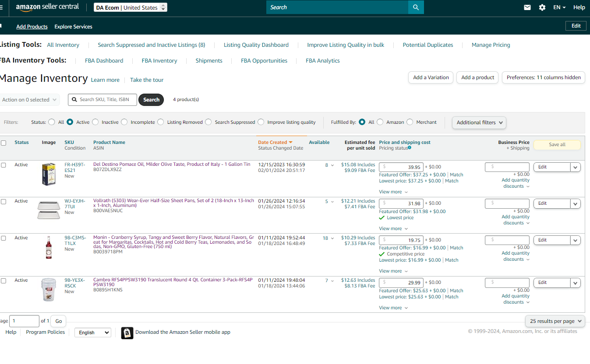Open the DA Ecom United States account switcher
The height and width of the screenshot is (364, 590).
click(x=131, y=7)
